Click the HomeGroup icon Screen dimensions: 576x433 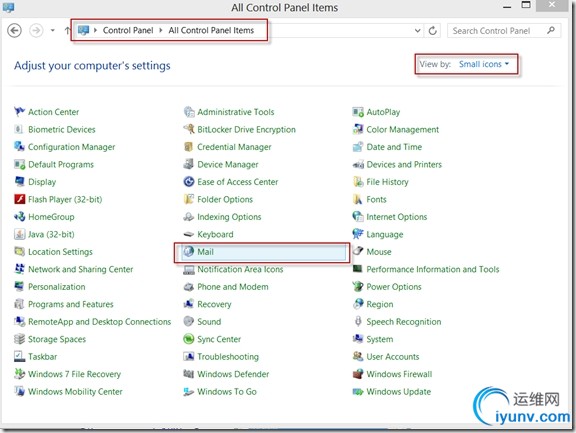click(19, 217)
